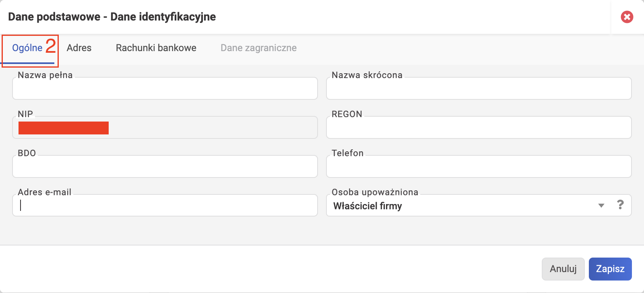This screenshot has width=644, height=293.
Task: Select the NIP field
Action: coord(165,128)
